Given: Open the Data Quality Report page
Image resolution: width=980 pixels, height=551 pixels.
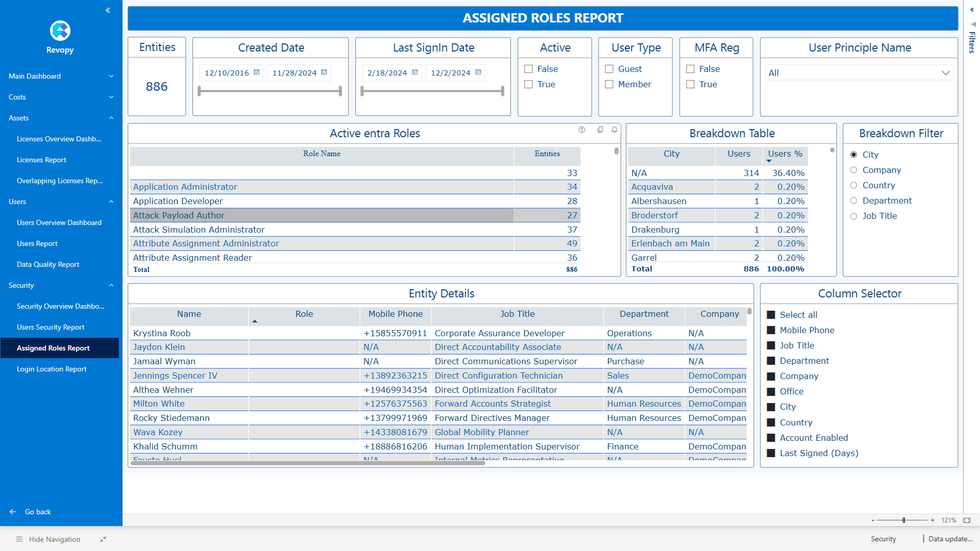Looking at the screenshot, I should coord(48,264).
